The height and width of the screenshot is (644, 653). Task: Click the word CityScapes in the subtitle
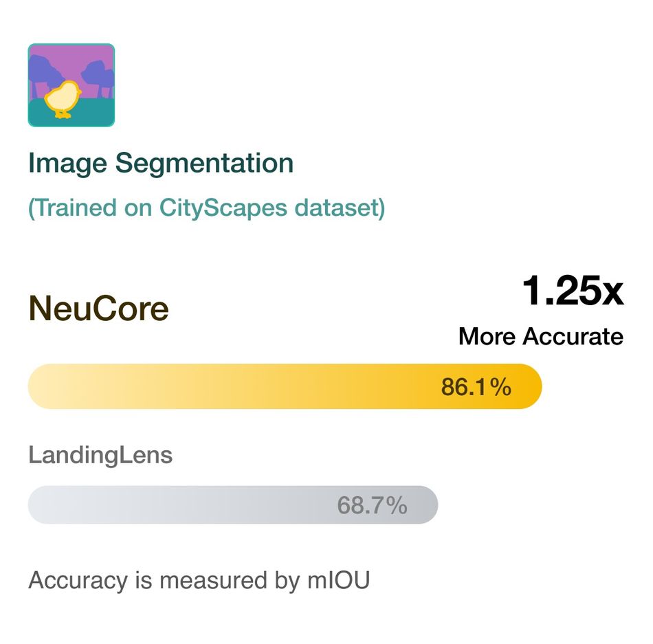(x=223, y=208)
